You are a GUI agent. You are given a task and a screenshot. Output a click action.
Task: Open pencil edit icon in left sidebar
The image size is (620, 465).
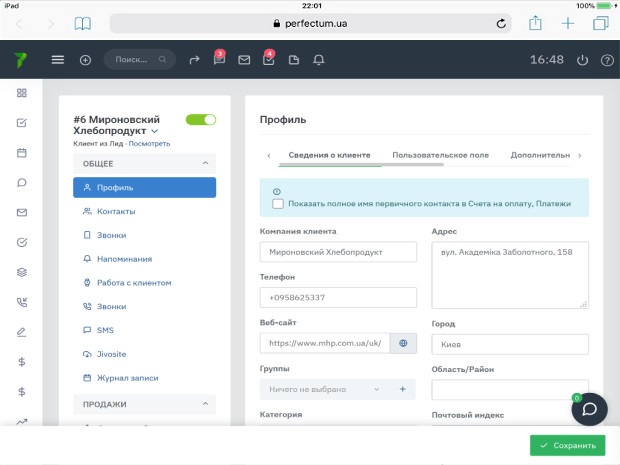click(22, 332)
